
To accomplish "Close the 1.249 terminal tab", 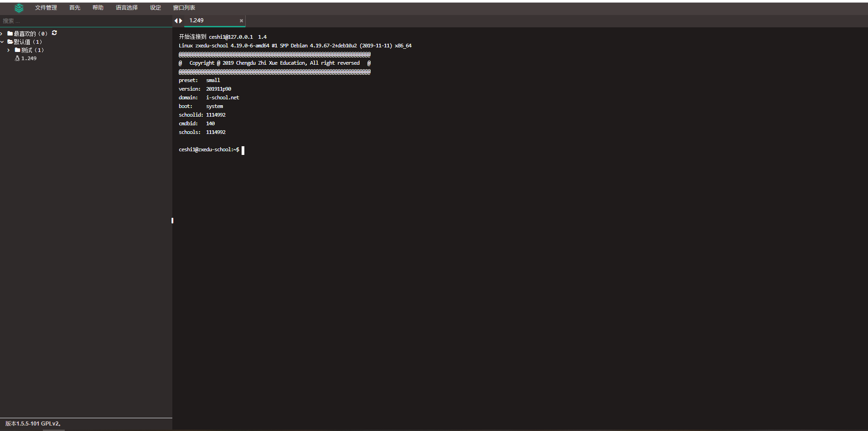I will tap(241, 21).
